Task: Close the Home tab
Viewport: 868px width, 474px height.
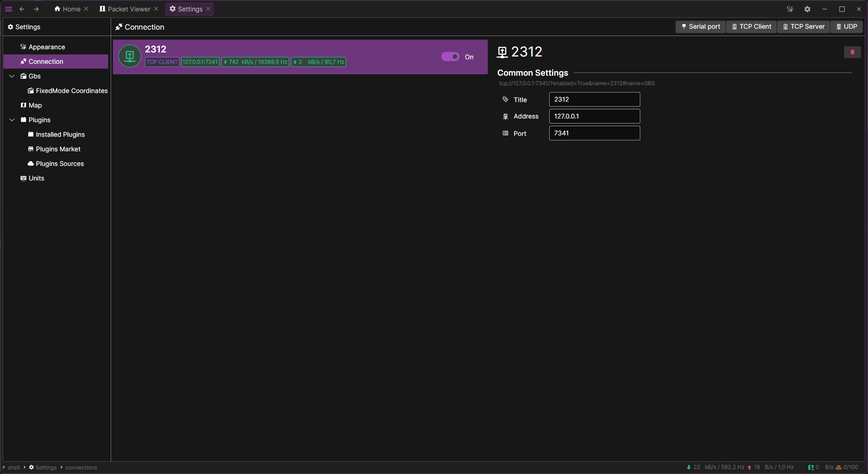Action: pyautogui.click(x=86, y=9)
